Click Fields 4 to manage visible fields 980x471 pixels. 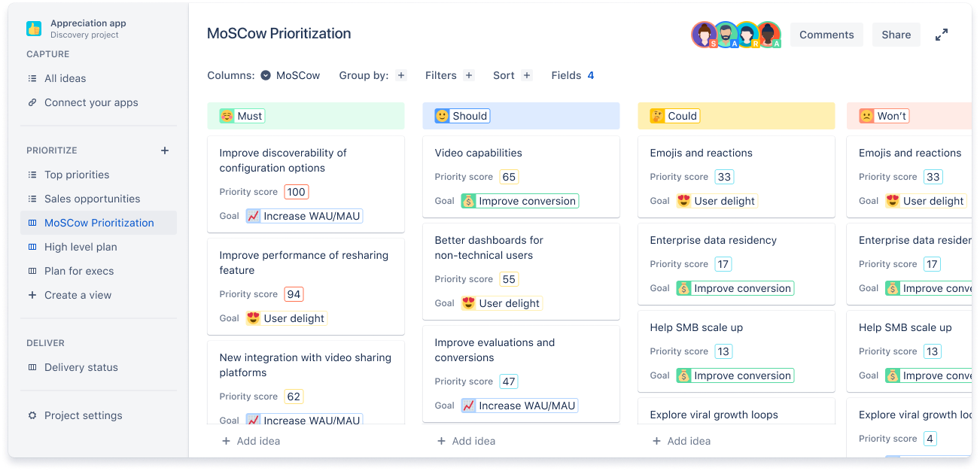(572, 75)
